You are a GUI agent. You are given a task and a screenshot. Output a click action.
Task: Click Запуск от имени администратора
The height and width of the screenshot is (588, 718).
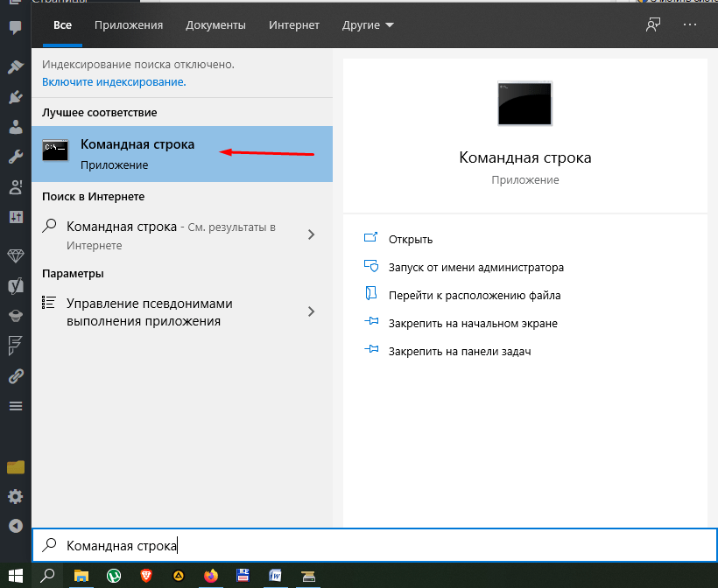[x=475, y=268]
